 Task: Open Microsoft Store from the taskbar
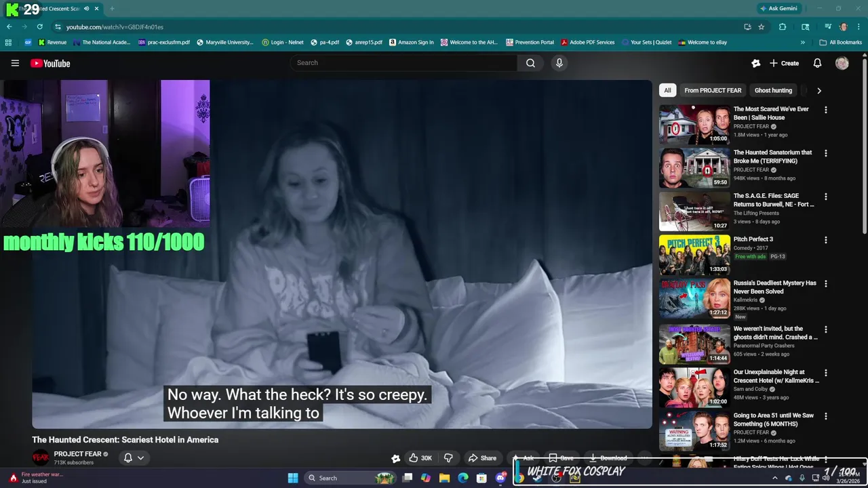coord(481,478)
